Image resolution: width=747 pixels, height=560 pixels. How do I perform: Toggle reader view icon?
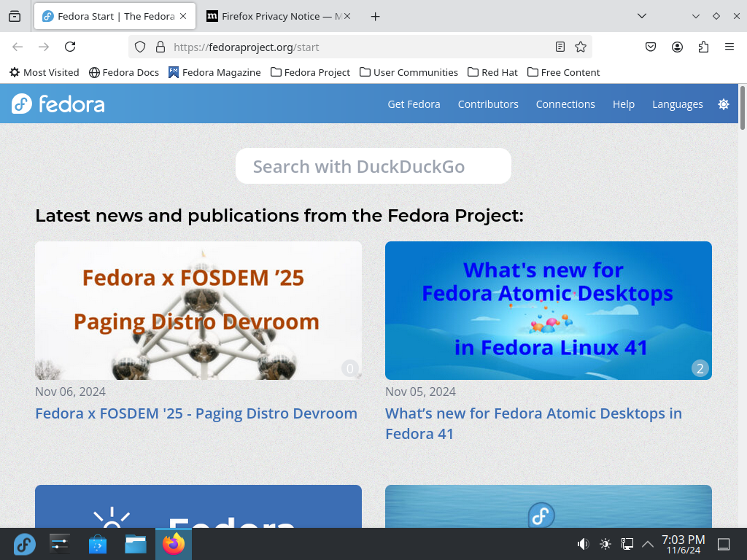pyautogui.click(x=560, y=47)
